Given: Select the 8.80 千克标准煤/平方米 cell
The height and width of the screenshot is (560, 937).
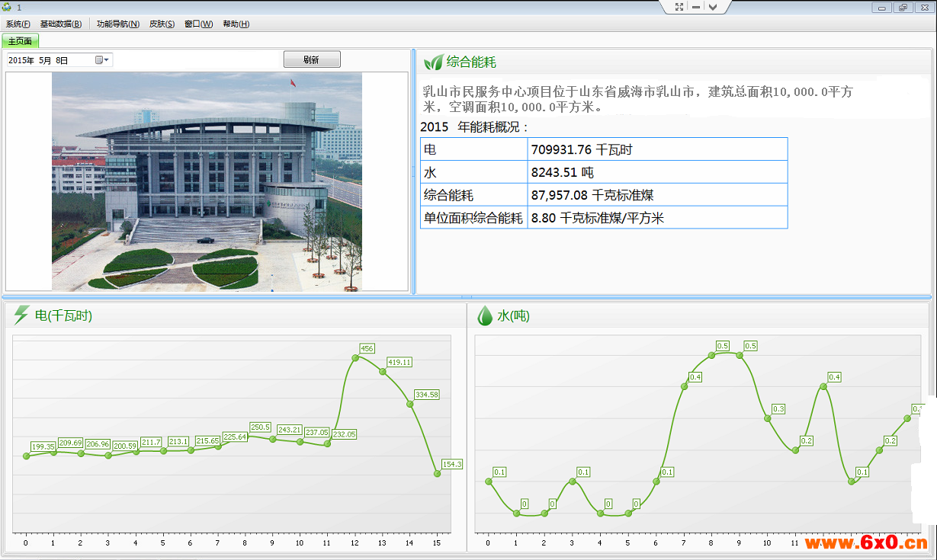Looking at the screenshot, I should tap(657, 218).
